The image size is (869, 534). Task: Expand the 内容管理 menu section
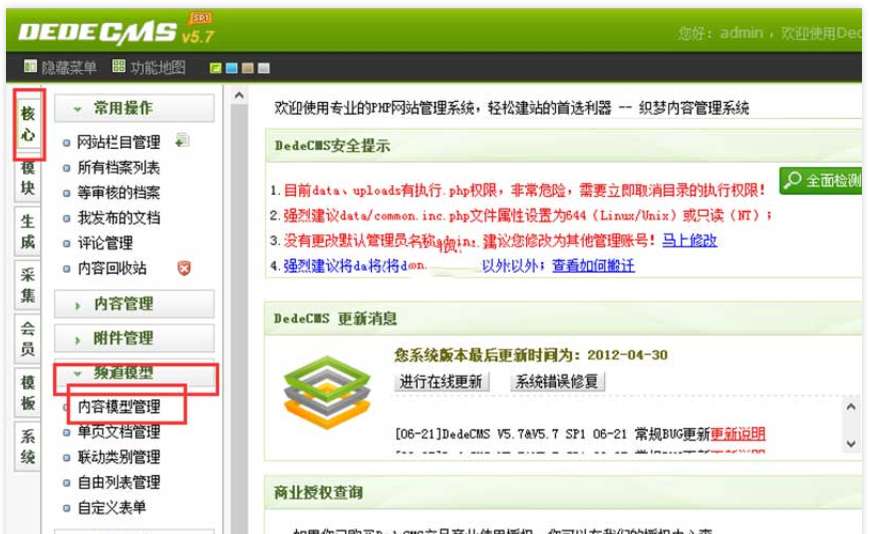click(x=134, y=304)
